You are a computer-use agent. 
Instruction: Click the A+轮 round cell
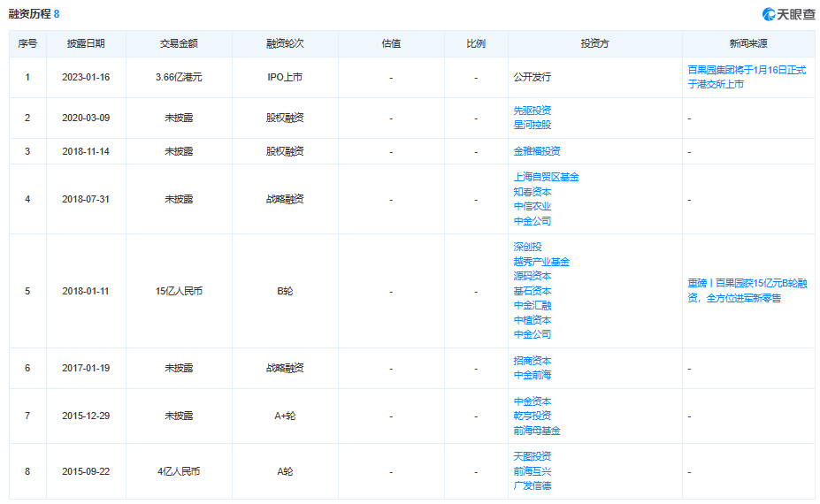tap(285, 416)
